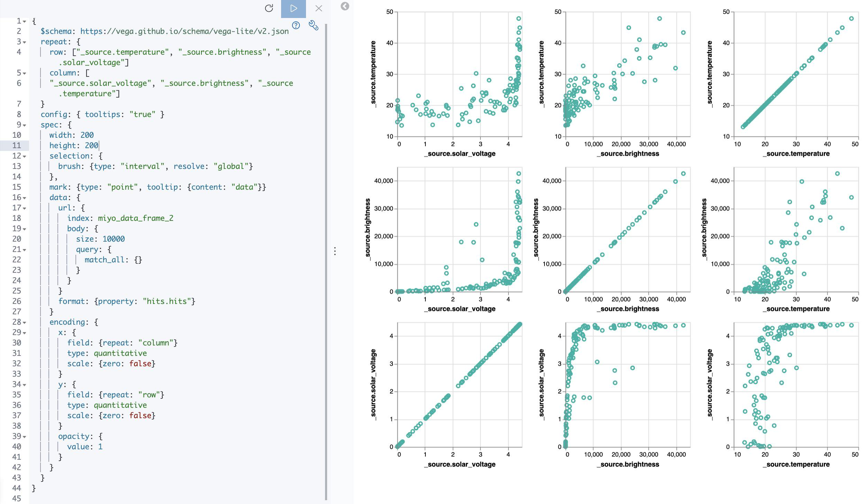864x504 pixels.
Task: Click the 'width: 200' line
Action: (71, 135)
